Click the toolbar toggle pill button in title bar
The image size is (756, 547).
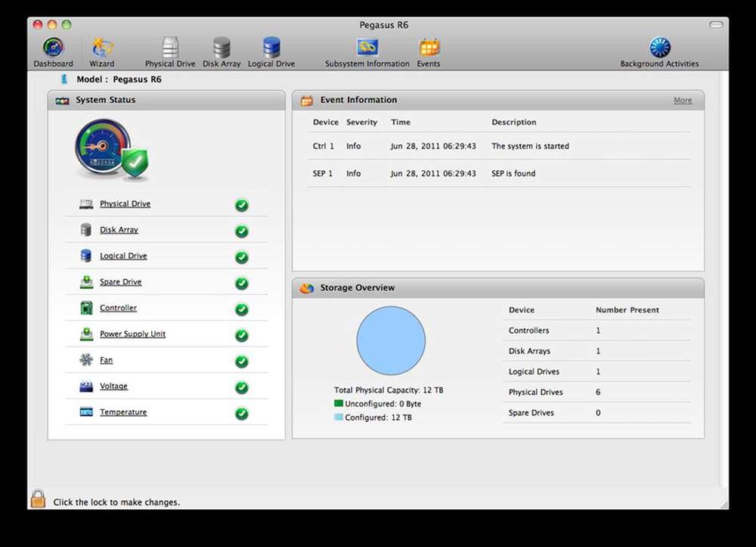pos(716,25)
